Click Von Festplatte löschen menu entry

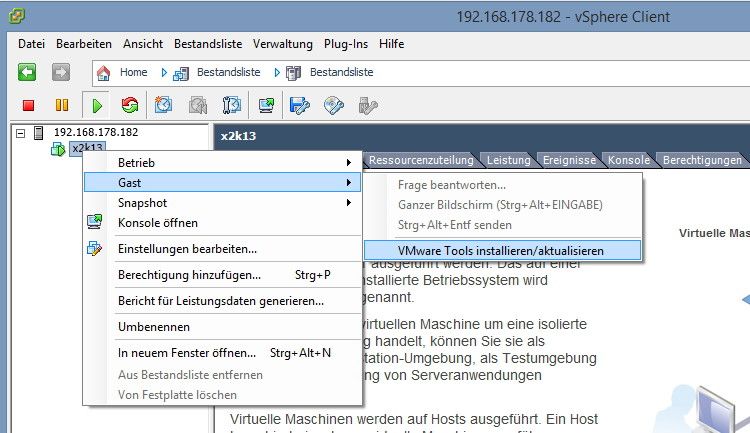pos(222,395)
